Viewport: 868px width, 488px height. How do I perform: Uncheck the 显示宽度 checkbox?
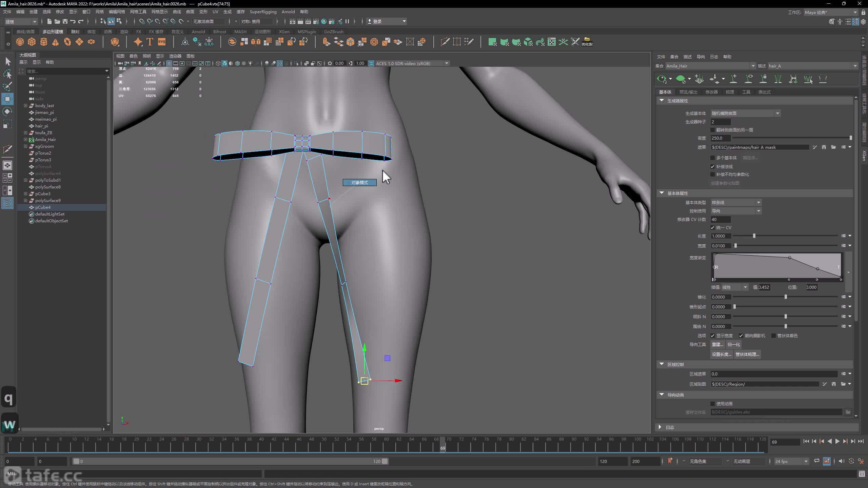(712, 336)
